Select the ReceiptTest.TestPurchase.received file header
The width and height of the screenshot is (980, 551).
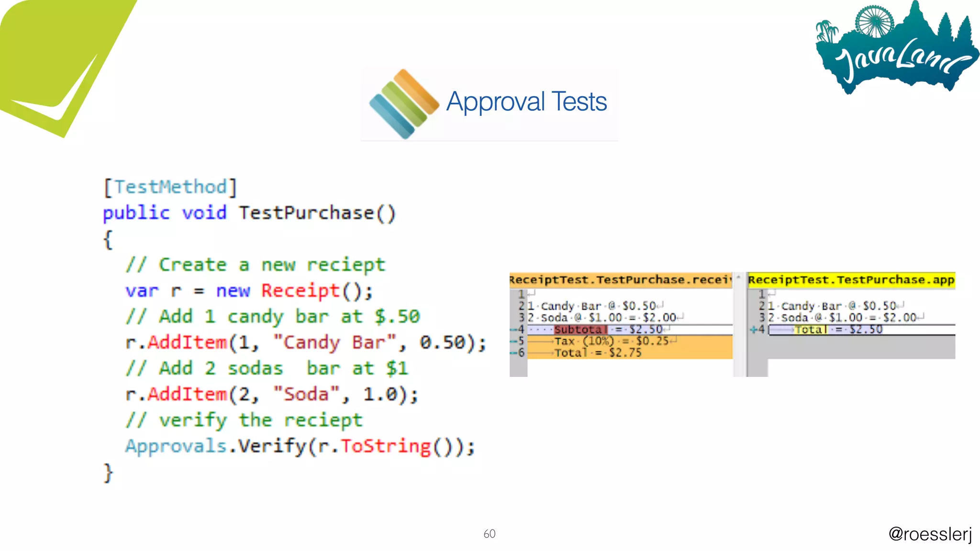620,280
